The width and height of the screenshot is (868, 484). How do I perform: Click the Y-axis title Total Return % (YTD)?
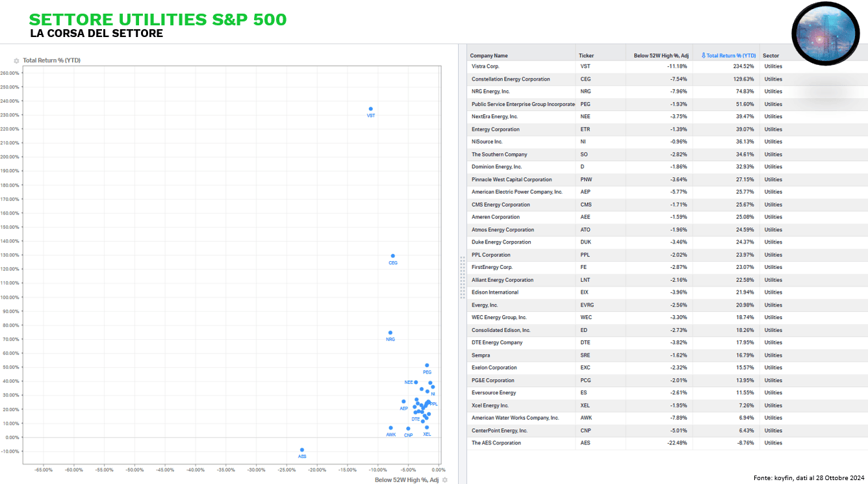point(51,60)
